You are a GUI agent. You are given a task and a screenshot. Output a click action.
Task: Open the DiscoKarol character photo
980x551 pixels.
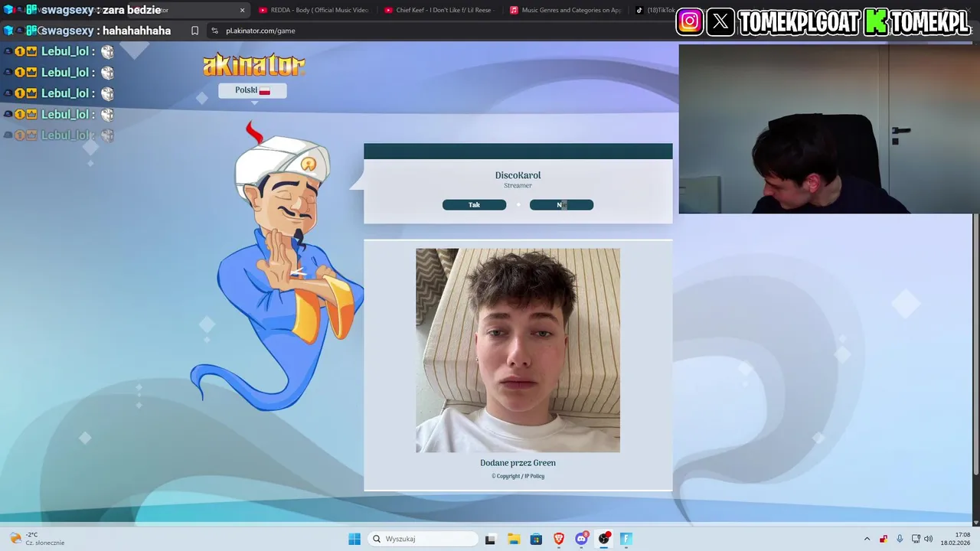(x=518, y=350)
